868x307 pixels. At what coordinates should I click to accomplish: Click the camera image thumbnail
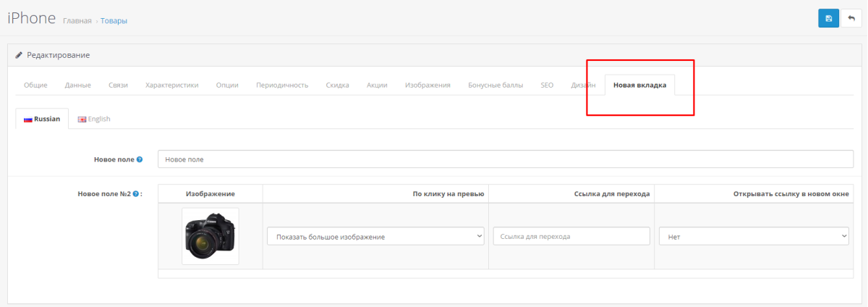pos(210,236)
